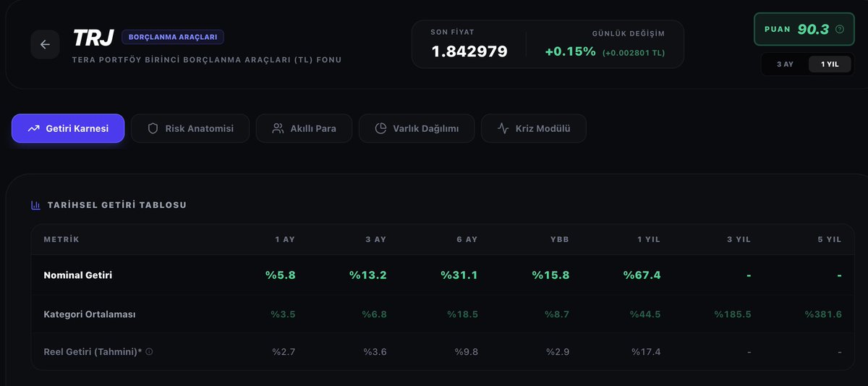Click real return %2.7
The height and width of the screenshot is (386, 868).
(x=284, y=352)
